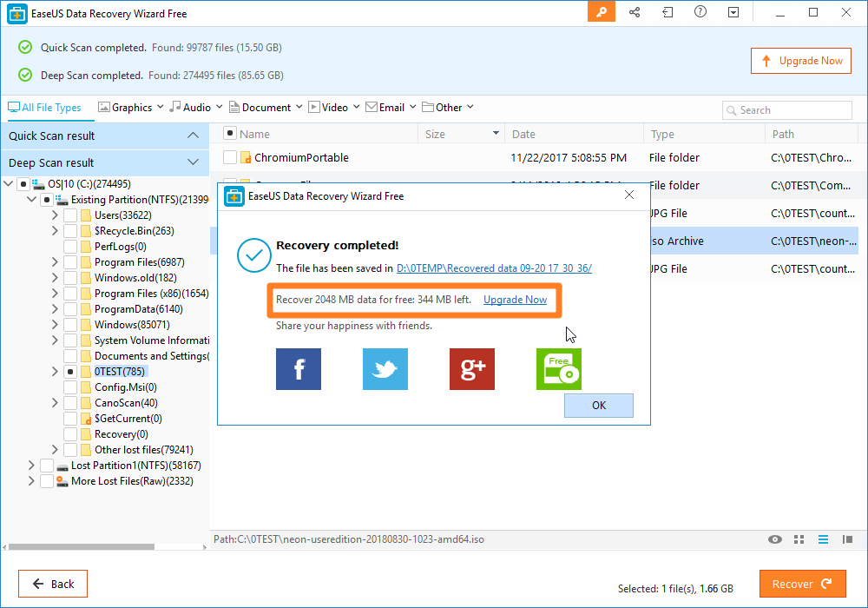The image size is (868, 608).
Task: Click Upgrade Now link in dialog
Action: pyautogui.click(x=515, y=300)
